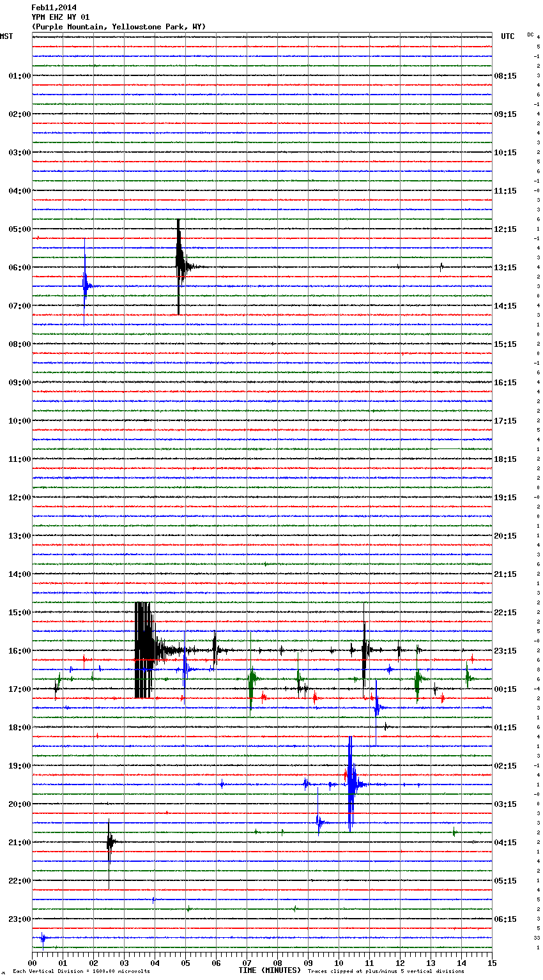Click UTC time label '06:15'
Screen dimensions: 543x980
(x=505, y=919)
